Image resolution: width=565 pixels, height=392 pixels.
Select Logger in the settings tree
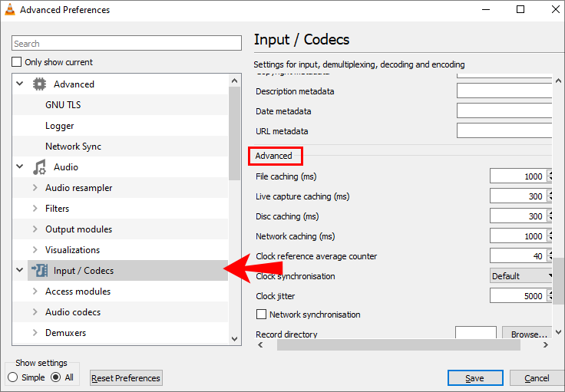pos(59,126)
